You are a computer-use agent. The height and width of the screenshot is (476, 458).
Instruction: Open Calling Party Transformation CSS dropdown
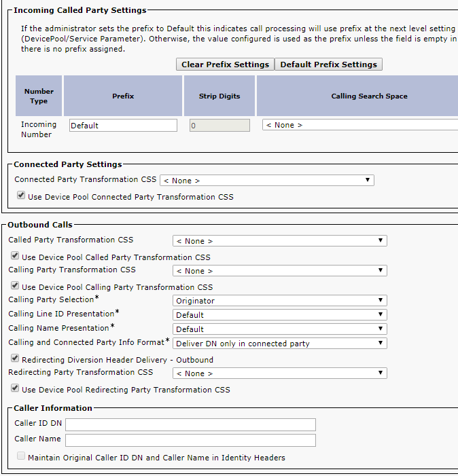tap(280, 270)
